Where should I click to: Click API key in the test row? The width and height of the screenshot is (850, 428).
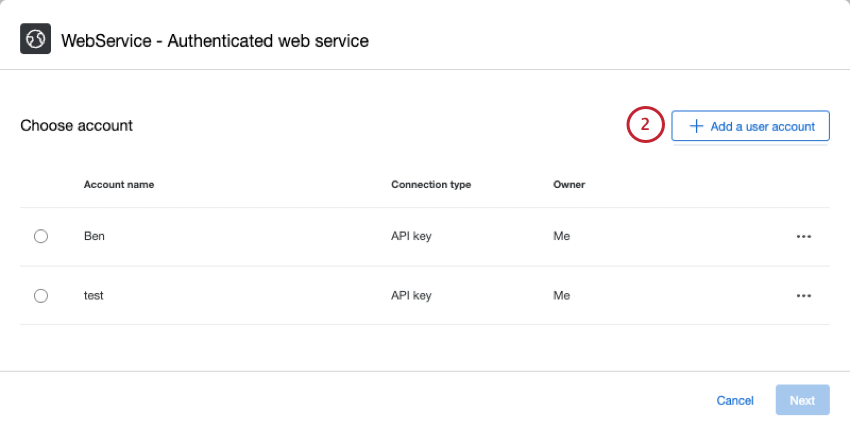pos(411,296)
